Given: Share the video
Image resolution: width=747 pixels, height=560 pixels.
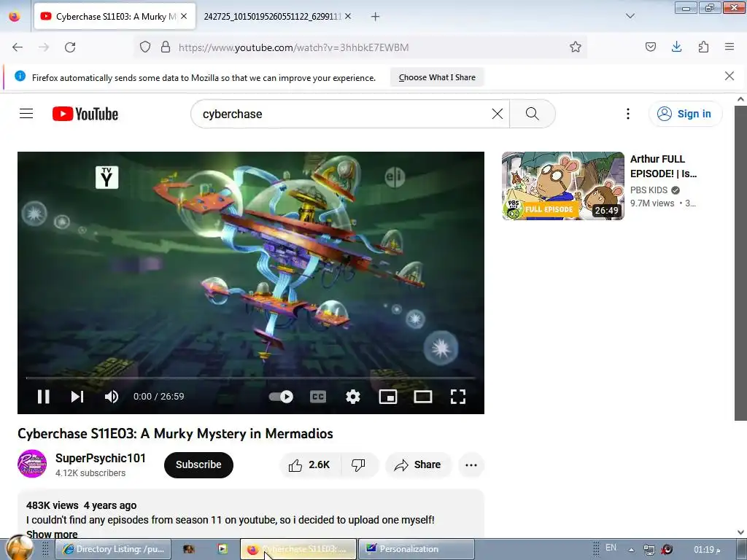Looking at the screenshot, I should coord(418,464).
